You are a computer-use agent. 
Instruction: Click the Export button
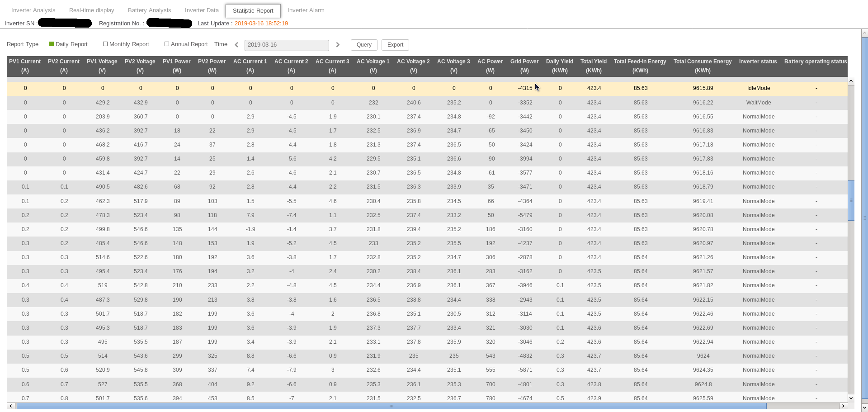pyautogui.click(x=395, y=45)
